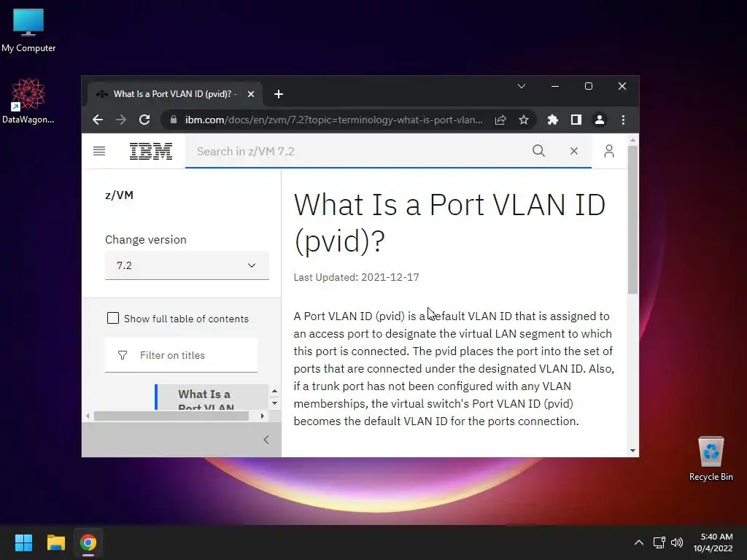Click the site lock icon

pyautogui.click(x=174, y=120)
